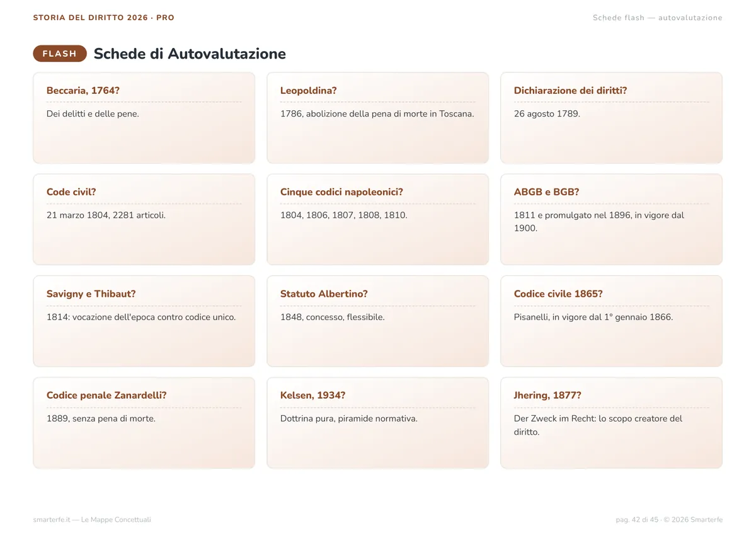
Task: Click the answer "Dottrina pura, piramide normativa."
Action: click(349, 419)
